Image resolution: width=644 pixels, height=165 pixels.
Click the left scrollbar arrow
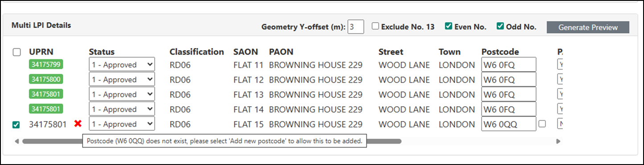tap(16, 141)
